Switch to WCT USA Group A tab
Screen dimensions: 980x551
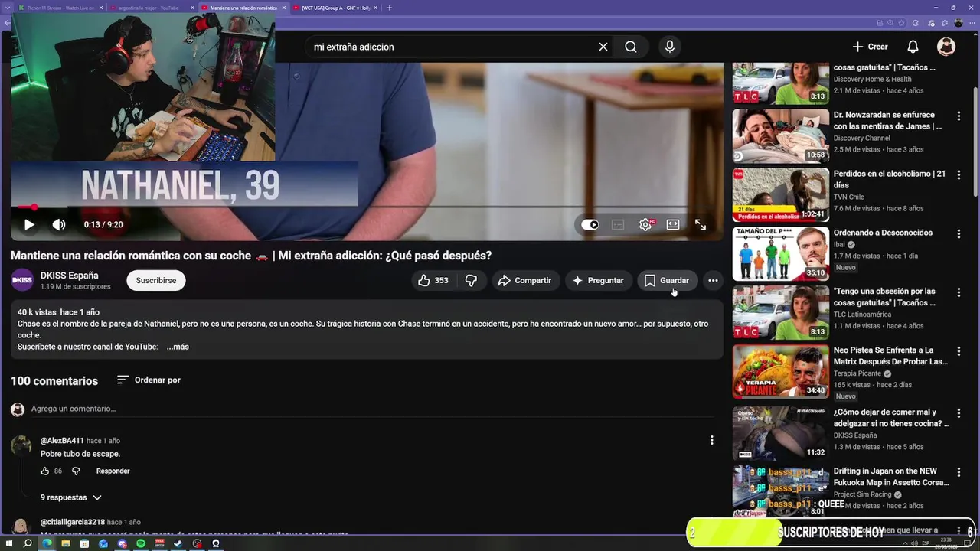pos(335,8)
